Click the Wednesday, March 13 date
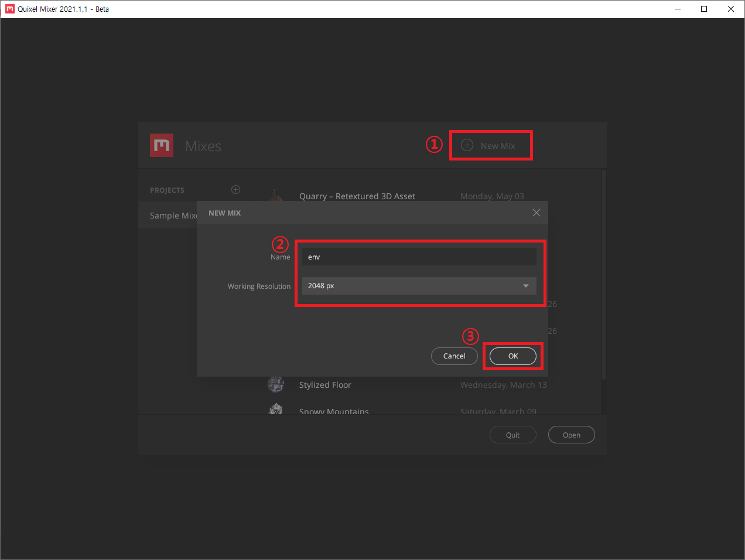Image resolution: width=745 pixels, height=560 pixels. pyautogui.click(x=504, y=385)
